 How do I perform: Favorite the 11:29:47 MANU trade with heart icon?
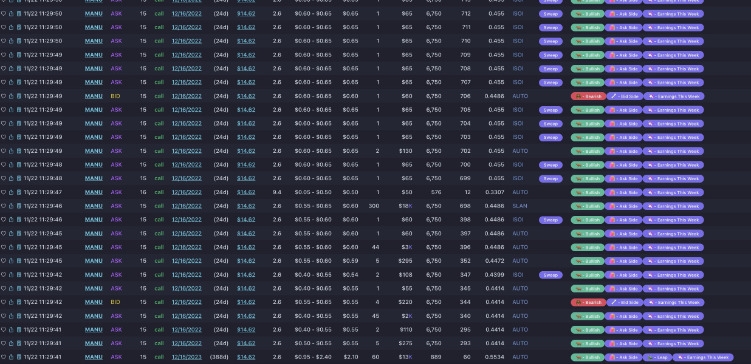click(3, 192)
